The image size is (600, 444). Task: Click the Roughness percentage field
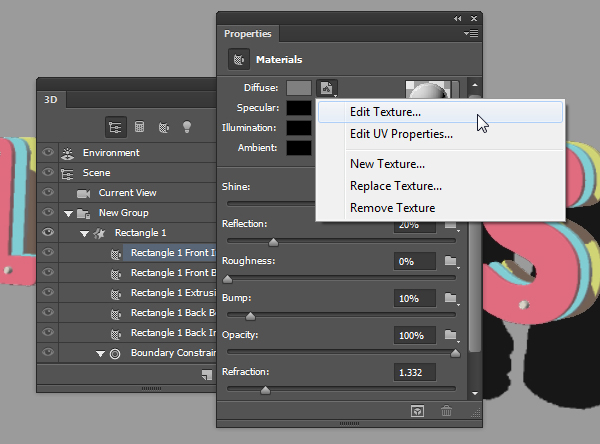click(415, 261)
